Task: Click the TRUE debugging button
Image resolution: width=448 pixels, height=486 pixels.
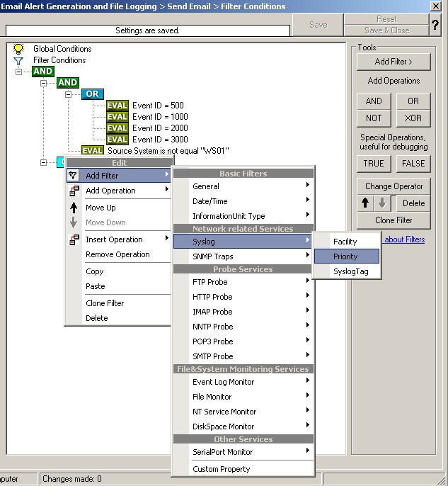Action: click(374, 164)
